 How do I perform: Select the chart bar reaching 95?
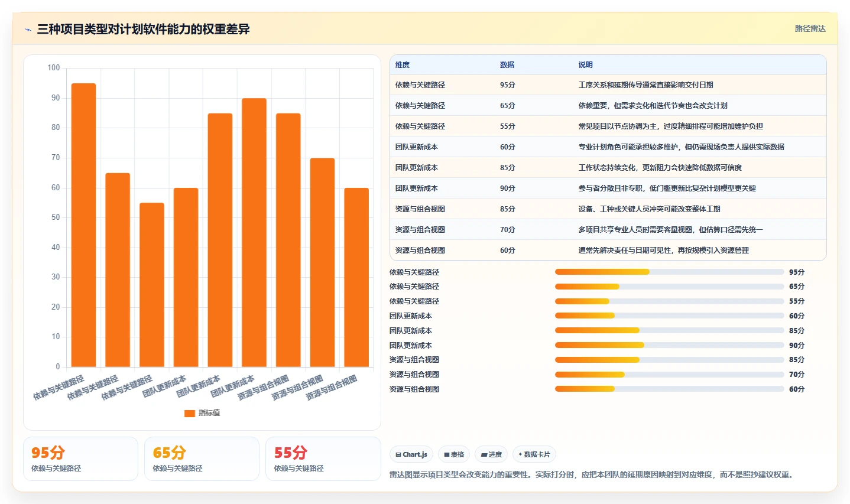coord(83,225)
